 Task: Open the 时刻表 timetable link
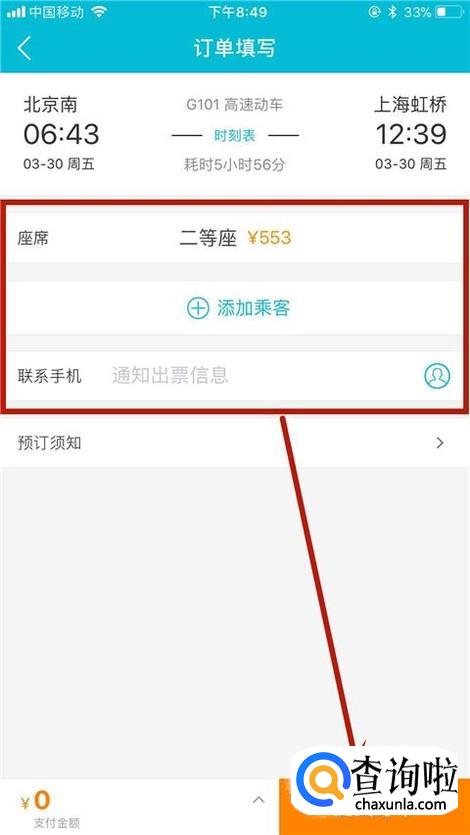tap(235, 136)
